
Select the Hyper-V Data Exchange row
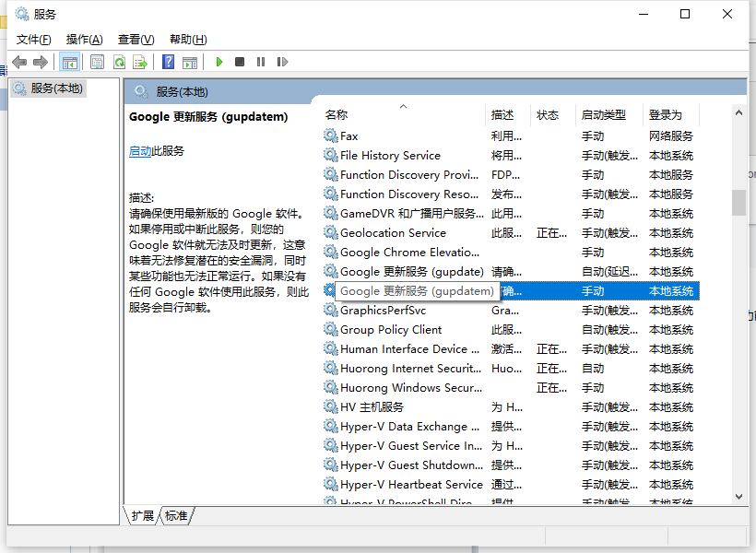pyautogui.click(x=511, y=426)
